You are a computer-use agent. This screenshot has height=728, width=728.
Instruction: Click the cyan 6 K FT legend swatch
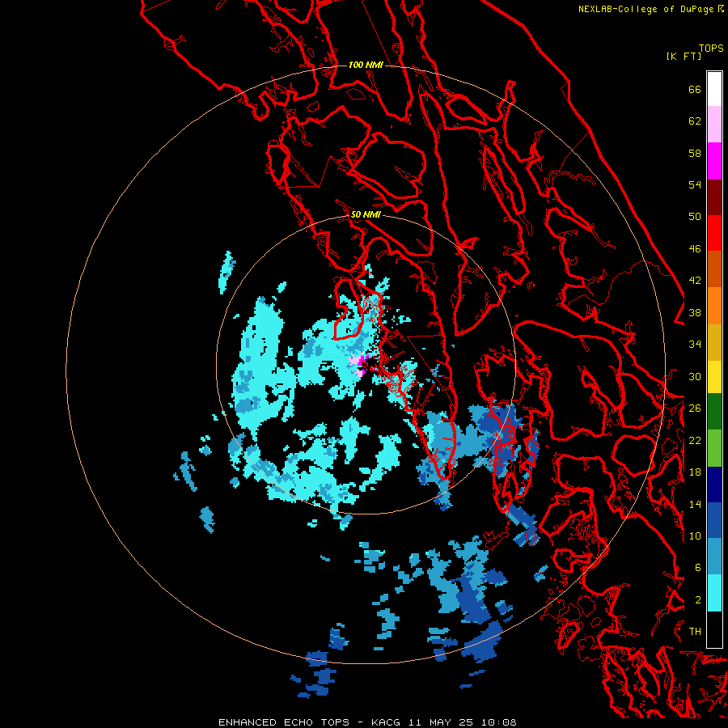click(x=714, y=593)
